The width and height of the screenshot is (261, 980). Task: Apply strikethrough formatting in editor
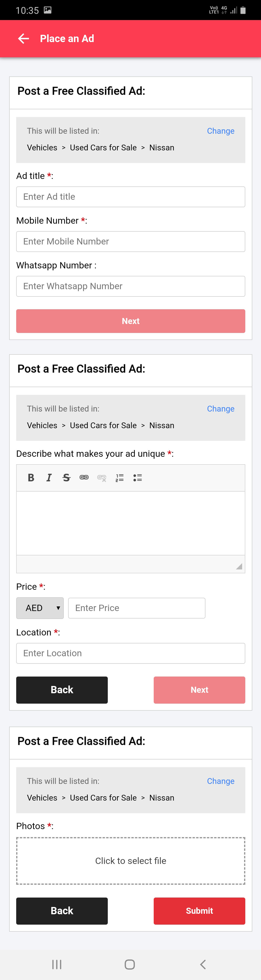(x=67, y=478)
